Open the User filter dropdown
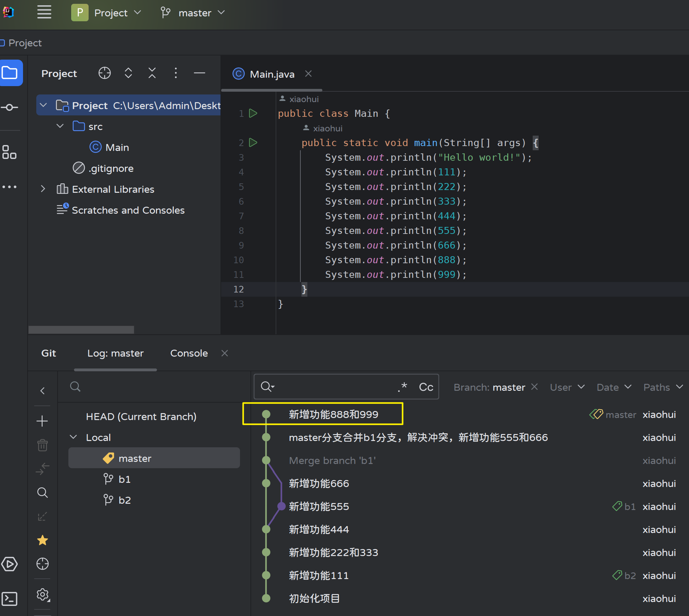Image resolution: width=689 pixels, height=616 pixels. coord(567,387)
